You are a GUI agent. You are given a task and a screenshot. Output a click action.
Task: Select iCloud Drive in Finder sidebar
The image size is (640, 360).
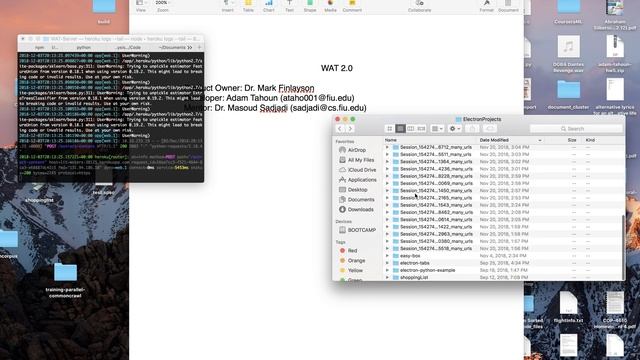(x=362, y=170)
